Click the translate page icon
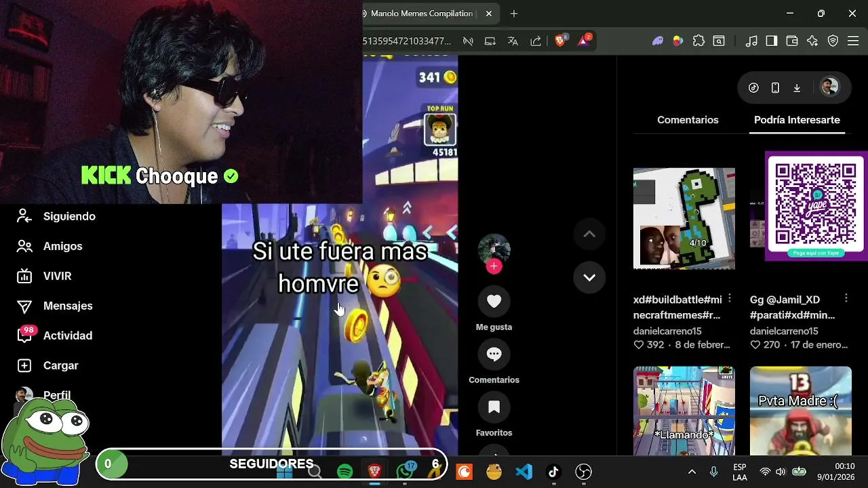868x488 pixels. click(513, 41)
